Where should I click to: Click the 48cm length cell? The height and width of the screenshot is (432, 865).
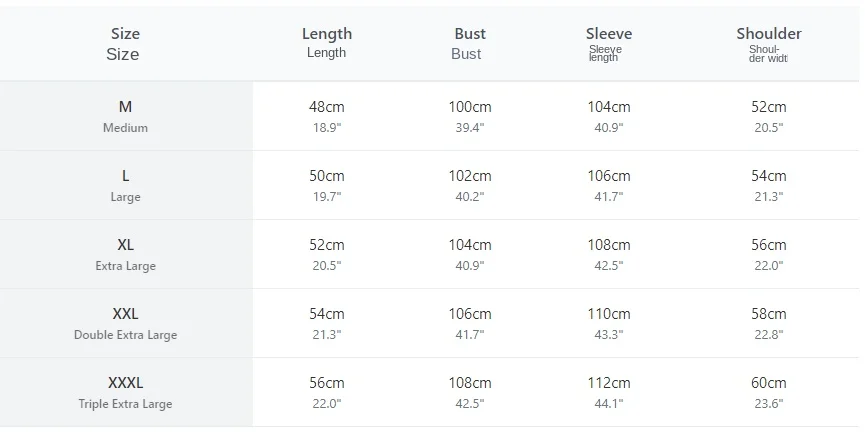327,116
